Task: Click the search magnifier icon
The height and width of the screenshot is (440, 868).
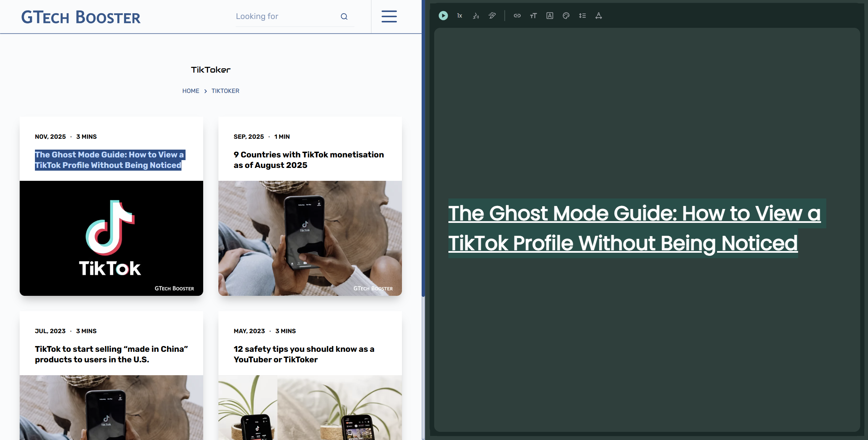Action: click(x=344, y=17)
